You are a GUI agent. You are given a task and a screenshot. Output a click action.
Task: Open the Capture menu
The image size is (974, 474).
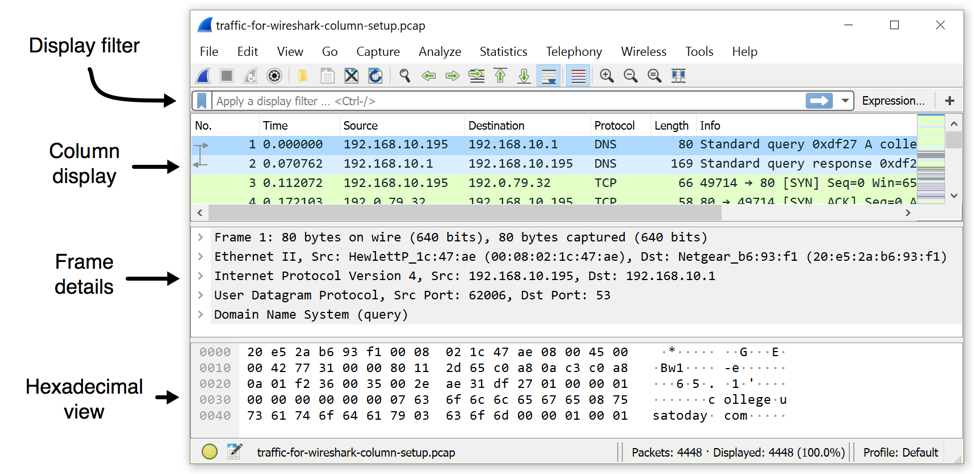click(x=378, y=52)
